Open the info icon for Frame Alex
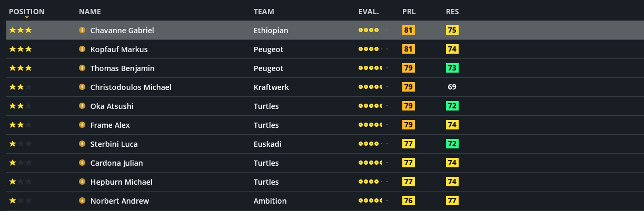 click(82, 125)
